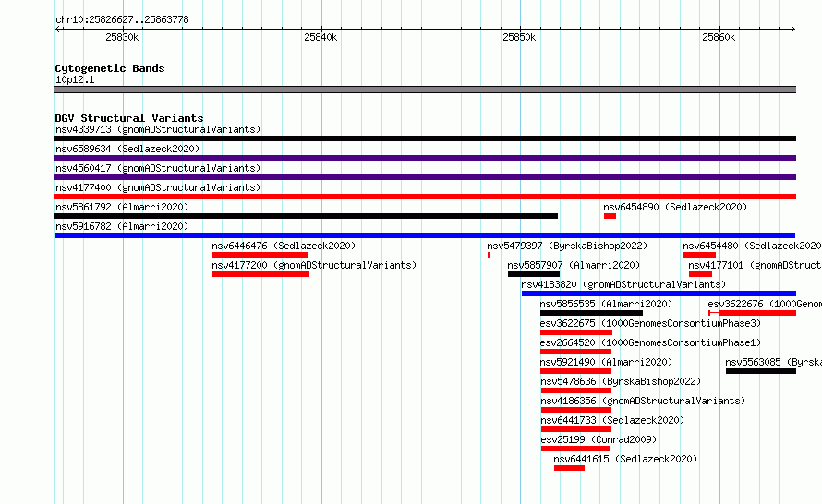Screen dimensions: 822x504
Task: Select nsv6441615 Sedlazeck2020 label
Action: 625,459
